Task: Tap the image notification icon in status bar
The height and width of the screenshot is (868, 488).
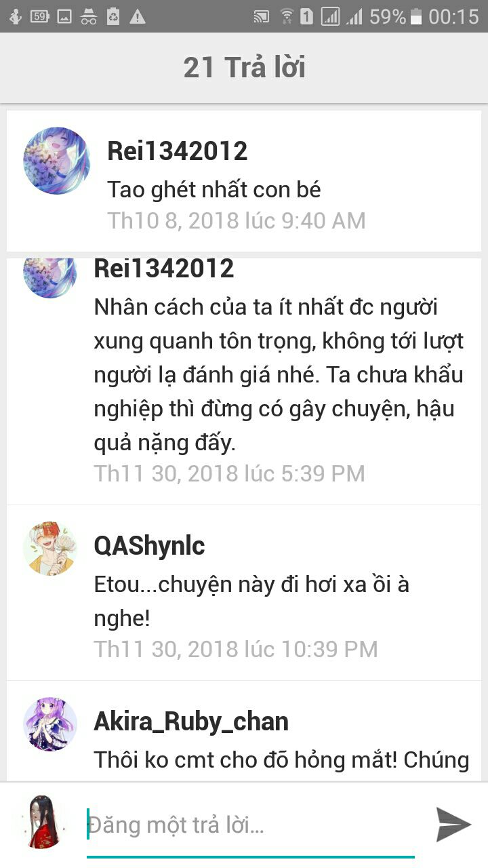Action: [64, 16]
